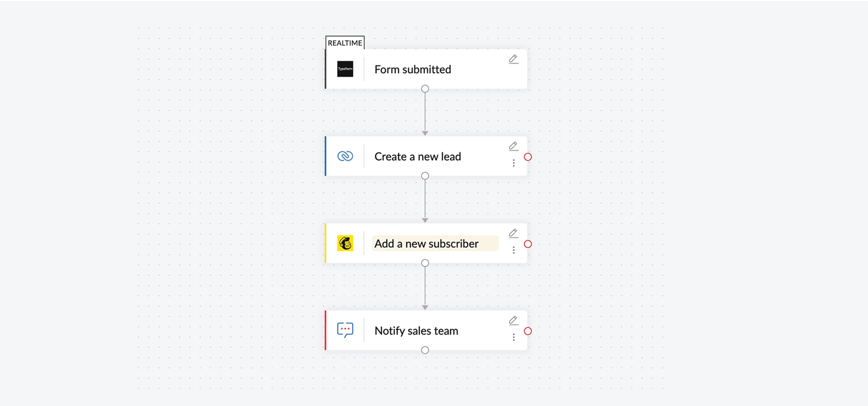Screen dimensions: 868x406
Task: Click red error connector on Create a new lead
Action: tap(528, 157)
